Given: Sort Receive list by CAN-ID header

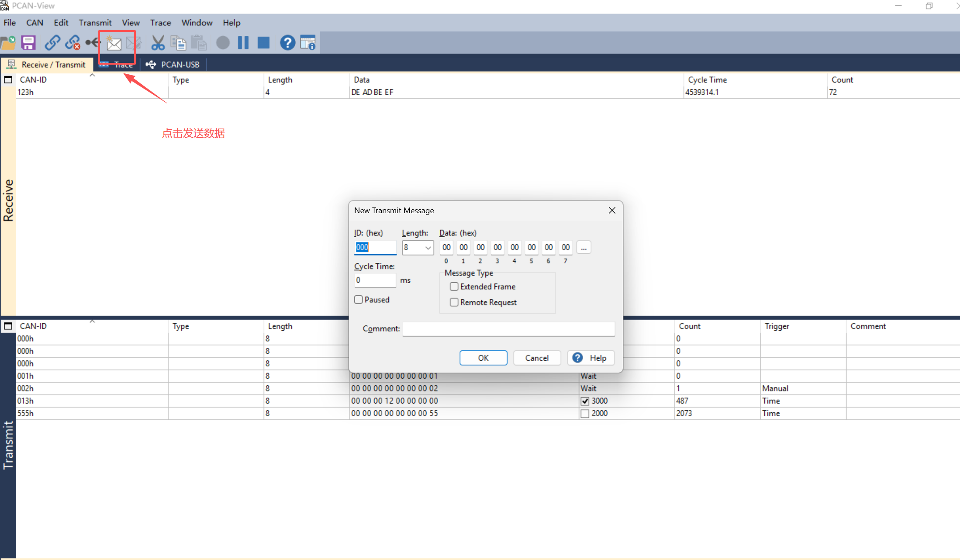Looking at the screenshot, I should [92, 80].
